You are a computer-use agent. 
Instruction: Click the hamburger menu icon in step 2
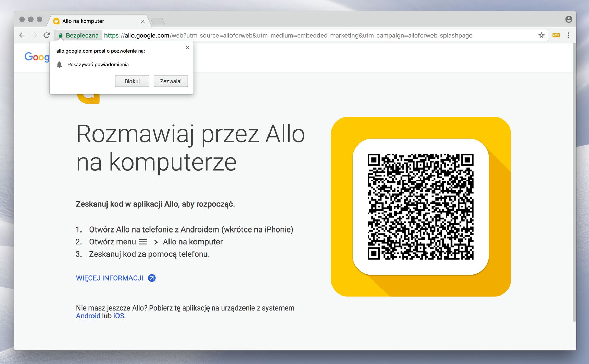(143, 242)
